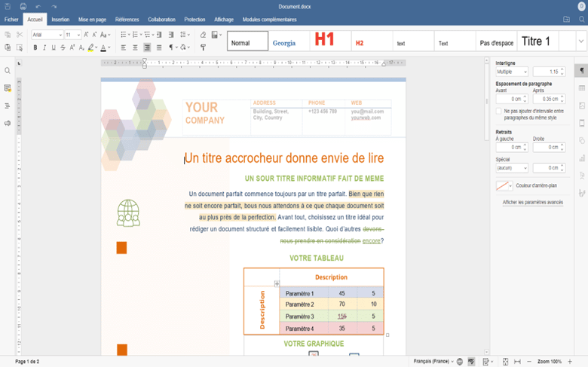Expand the Interligne 'Multiple' dropdown
588x367 pixels.
coord(511,72)
